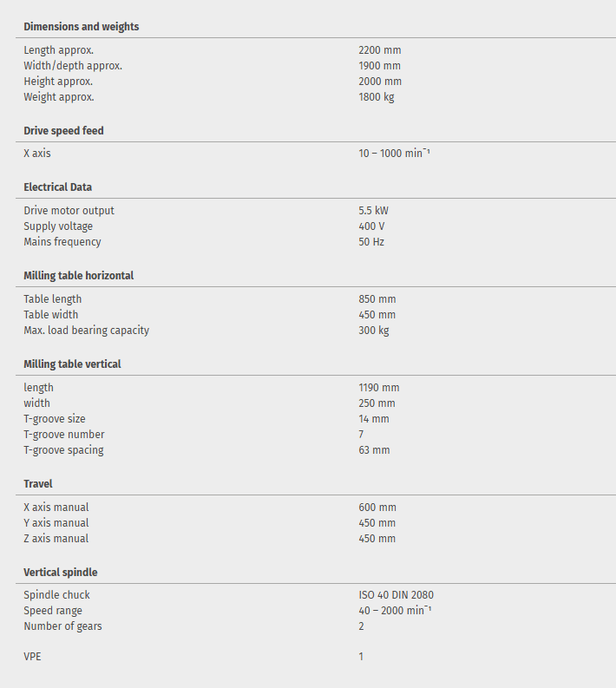This screenshot has height=688, width=616.
Task: Click the Drive speed feed heading
Action: pos(64,131)
